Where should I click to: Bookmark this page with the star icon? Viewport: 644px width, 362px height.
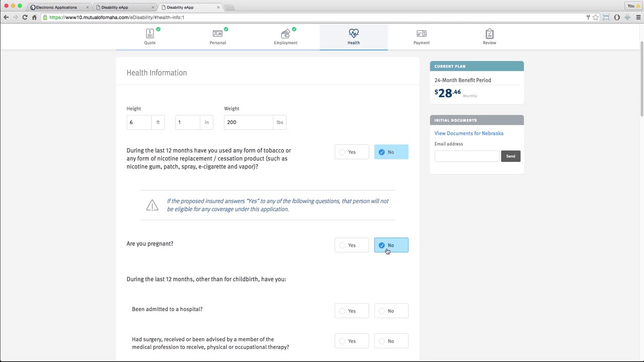[x=596, y=17]
